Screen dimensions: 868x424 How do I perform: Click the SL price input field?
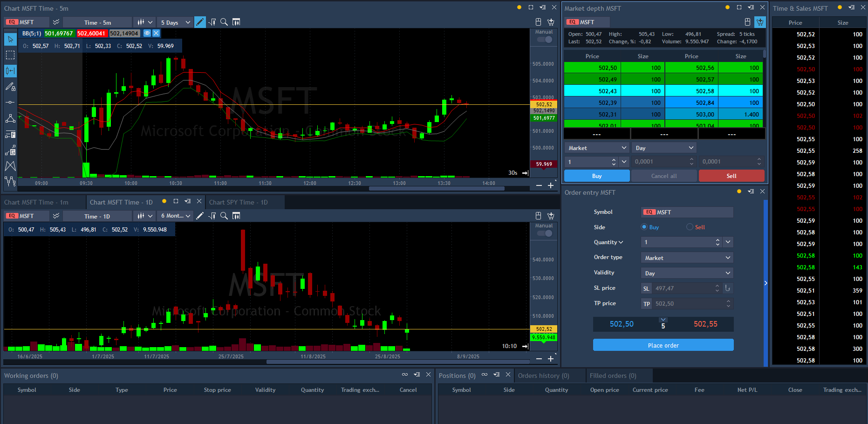click(x=684, y=288)
